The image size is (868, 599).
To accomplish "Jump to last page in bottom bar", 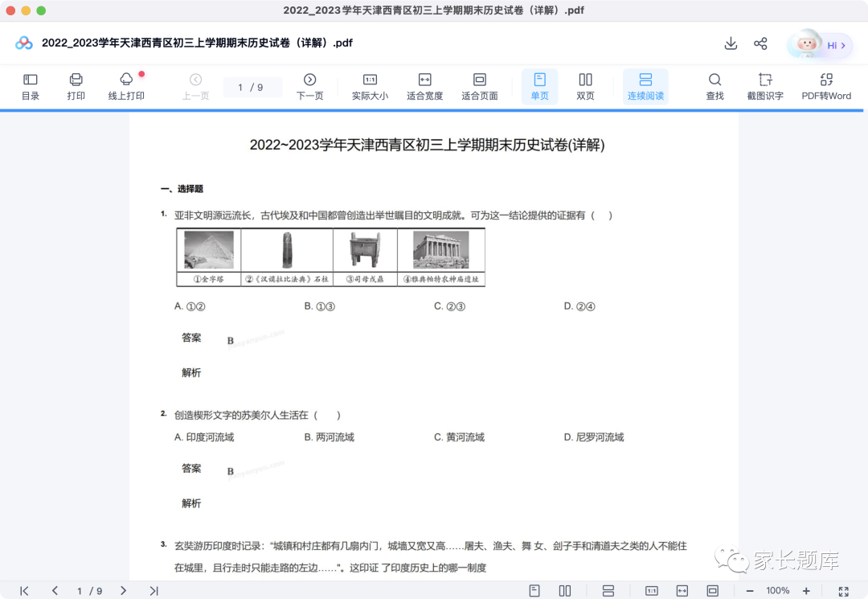I will pos(154,591).
